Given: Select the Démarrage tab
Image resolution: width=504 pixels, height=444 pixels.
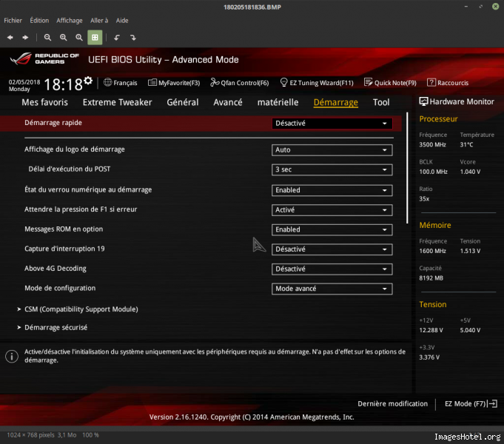Looking at the screenshot, I should click(x=335, y=102).
